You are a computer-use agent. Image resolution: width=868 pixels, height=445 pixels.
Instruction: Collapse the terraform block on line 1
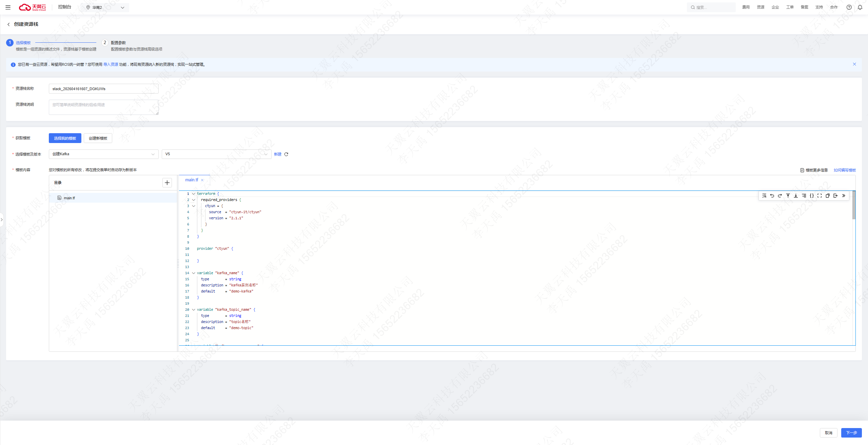point(194,194)
